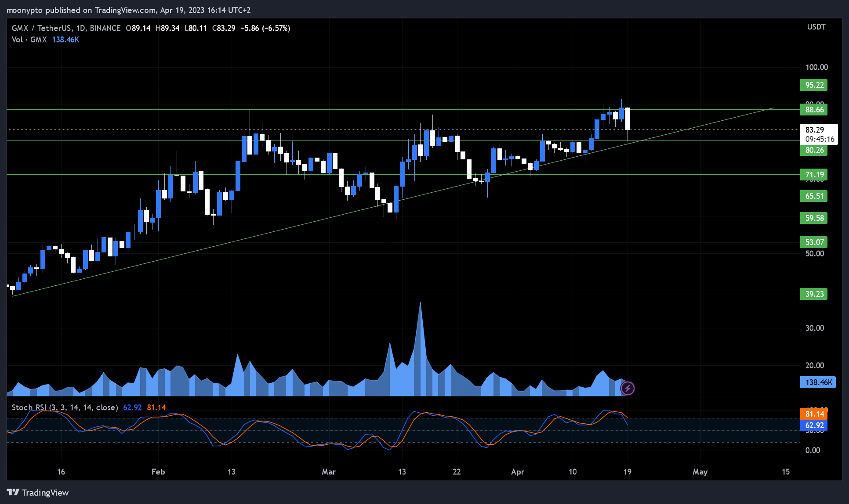Click the 22 date on time axis
This screenshot has width=849, height=504.
pos(457,472)
